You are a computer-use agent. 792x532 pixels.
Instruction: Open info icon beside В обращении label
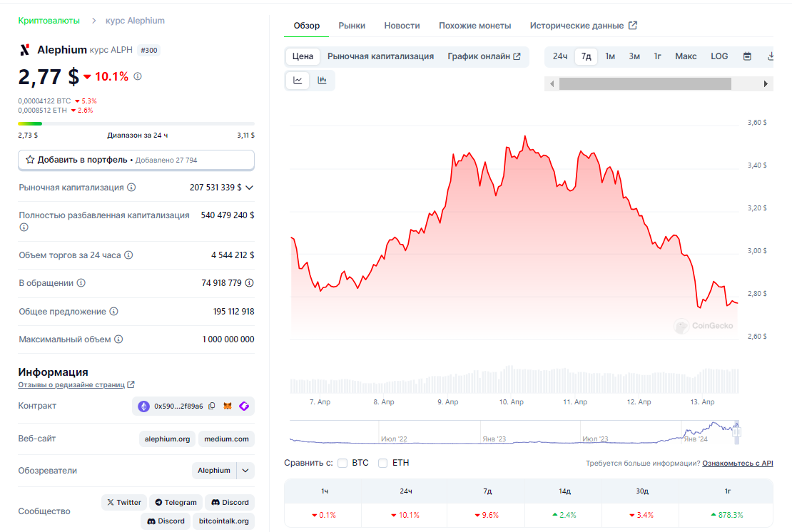coord(81,282)
